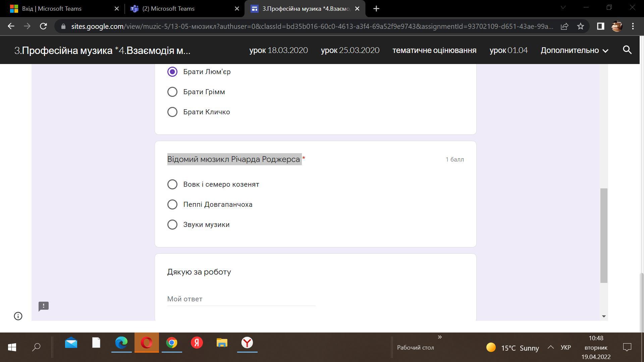Click the Мой ответ text field
This screenshot has height=362, width=644.
point(241,299)
